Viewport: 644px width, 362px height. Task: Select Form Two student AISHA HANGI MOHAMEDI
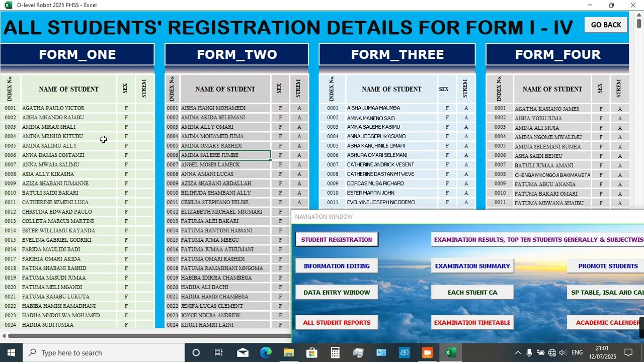pos(225,108)
